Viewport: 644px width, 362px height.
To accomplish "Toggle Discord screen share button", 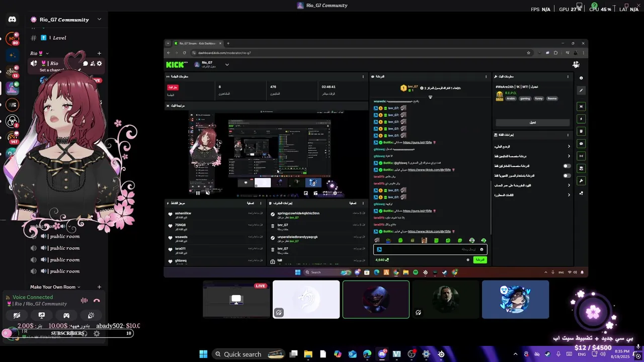I will [42, 316].
